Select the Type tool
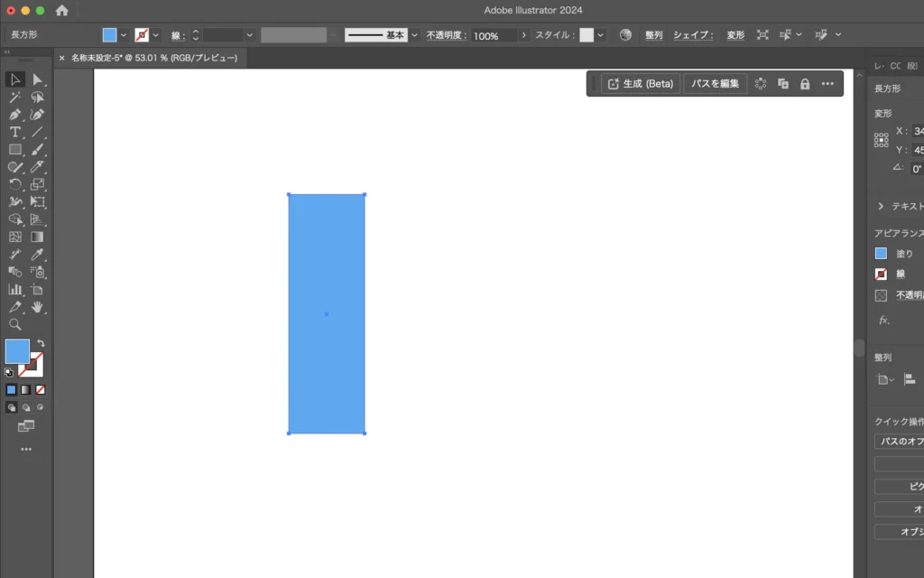 [15, 132]
